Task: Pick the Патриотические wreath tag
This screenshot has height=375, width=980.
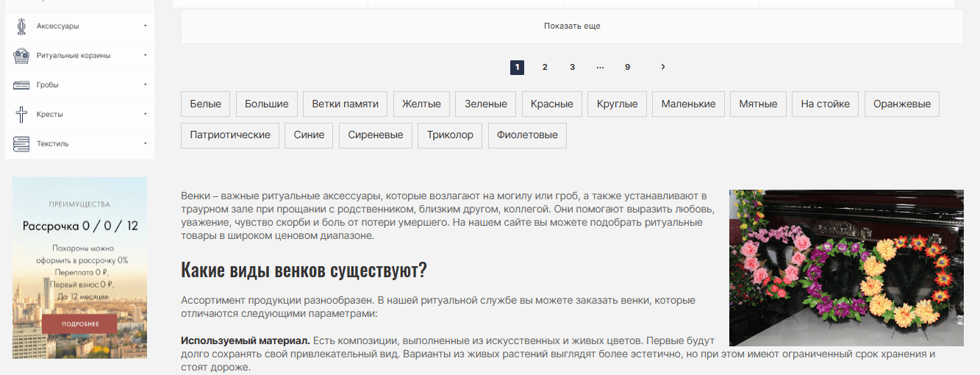Action: coord(230,135)
